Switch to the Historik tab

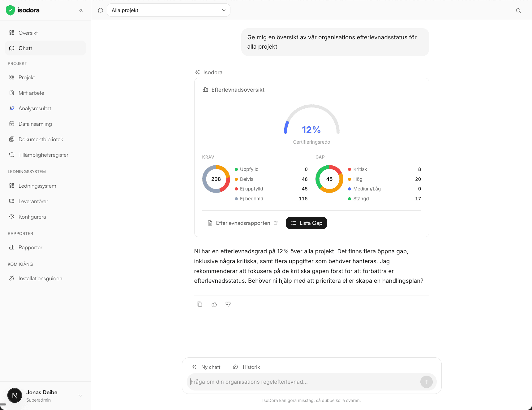(x=247, y=367)
